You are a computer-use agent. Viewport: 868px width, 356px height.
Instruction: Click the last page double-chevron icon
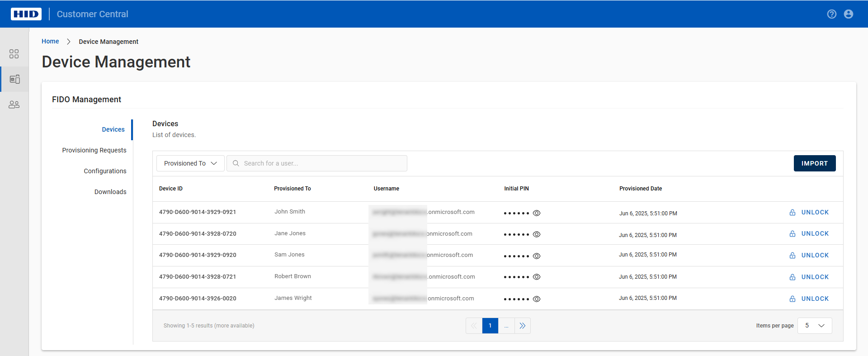tap(523, 326)
